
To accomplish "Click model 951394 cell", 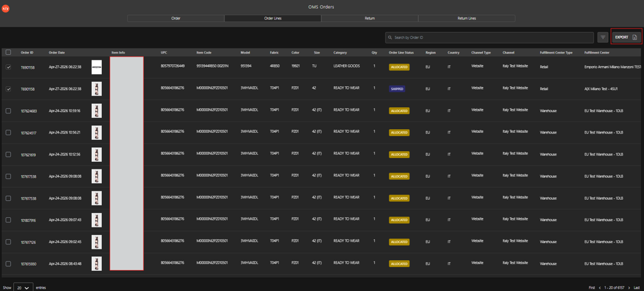I will coord(247,66).
